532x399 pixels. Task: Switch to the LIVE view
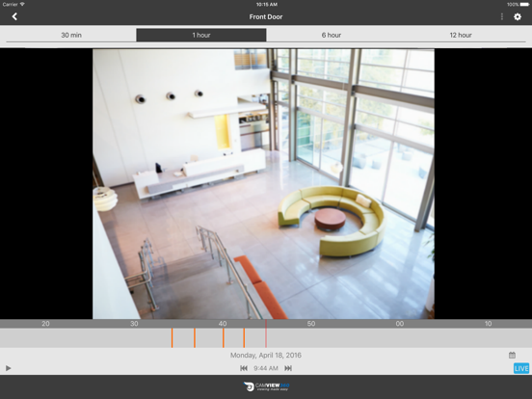[x=521, y=368]
